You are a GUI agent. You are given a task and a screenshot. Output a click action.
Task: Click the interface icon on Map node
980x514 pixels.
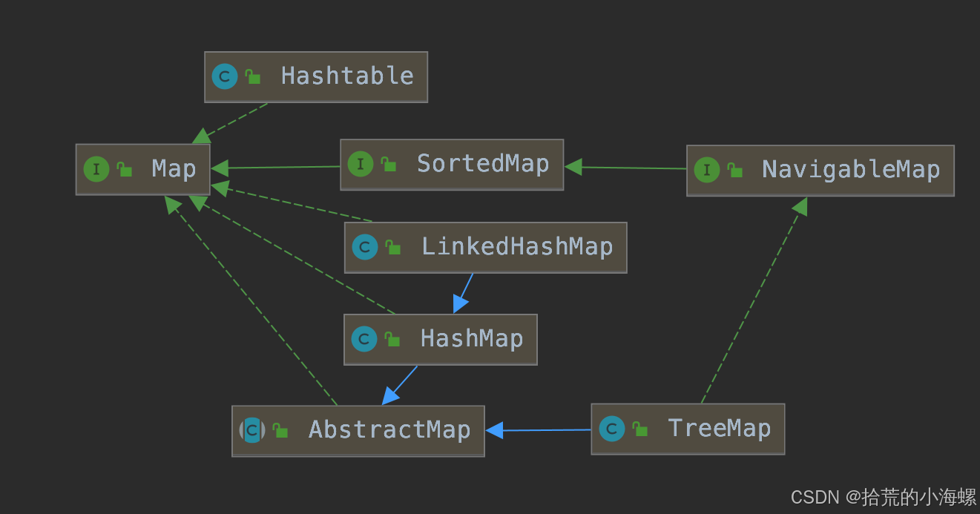pos(96,169)
